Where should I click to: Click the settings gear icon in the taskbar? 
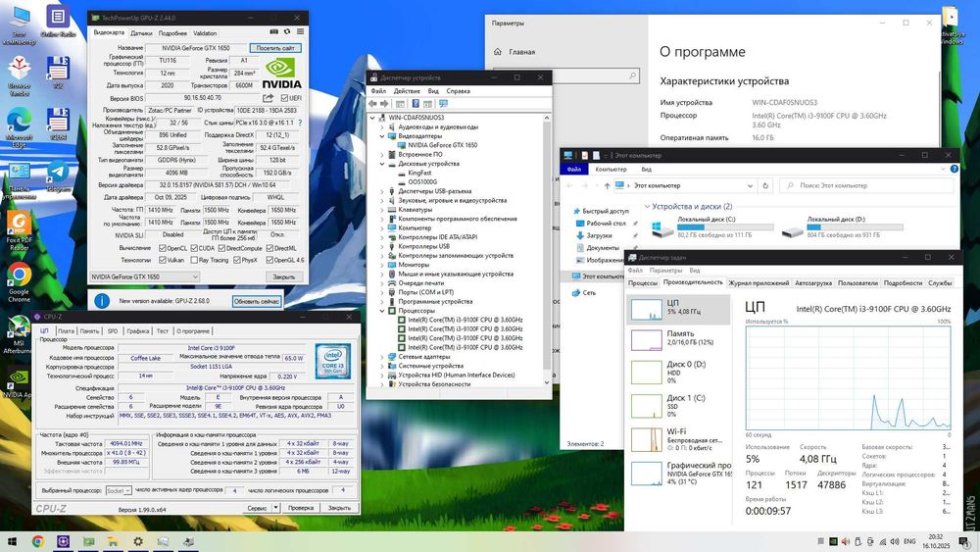pos(138,541)
